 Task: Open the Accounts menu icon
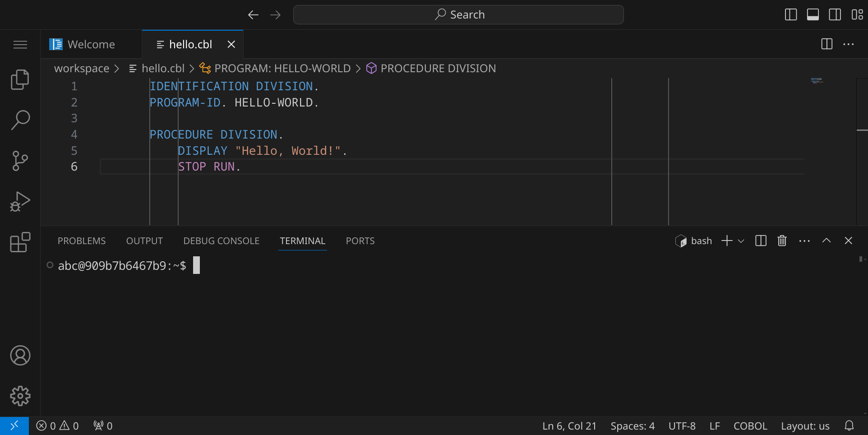(20, 356)
